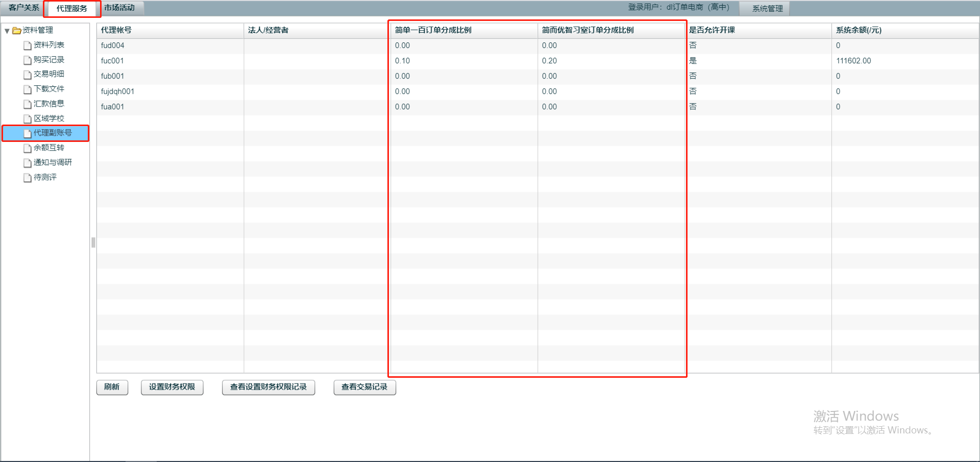
Task: Open the 系统管理 tab
Action: click(x=767, y=8)
